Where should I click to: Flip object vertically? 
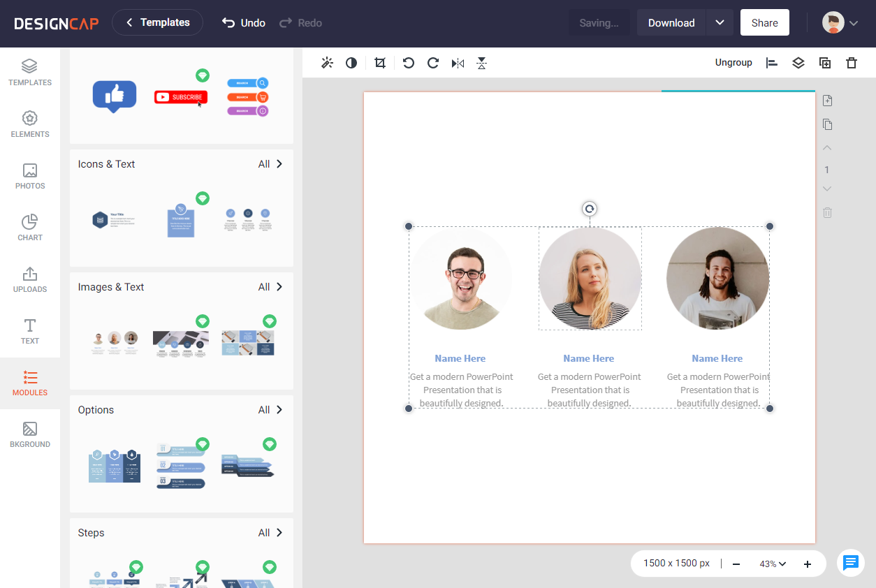[482, 63]
